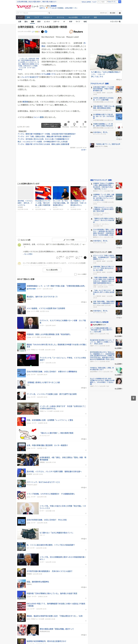Dismiss the ゼレンスキー氏 recommended article card
Viewport: 138px width, 644px height.
[x=68, y=209]
